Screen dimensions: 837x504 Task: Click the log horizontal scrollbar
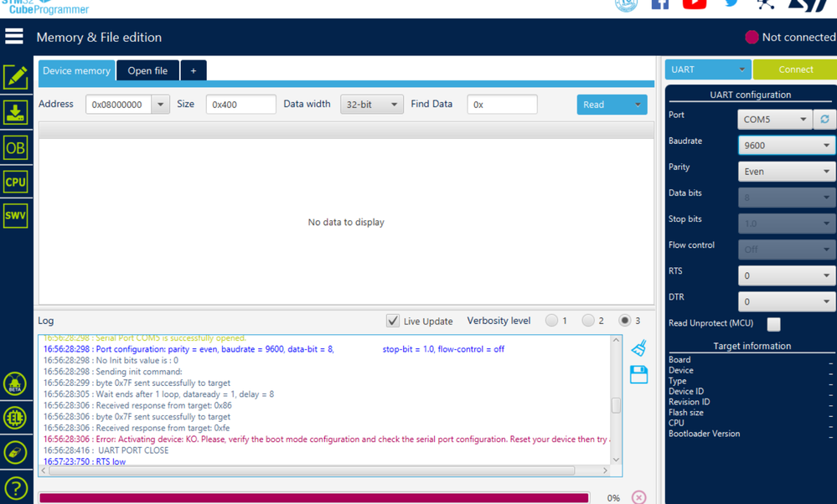point(312,471)
